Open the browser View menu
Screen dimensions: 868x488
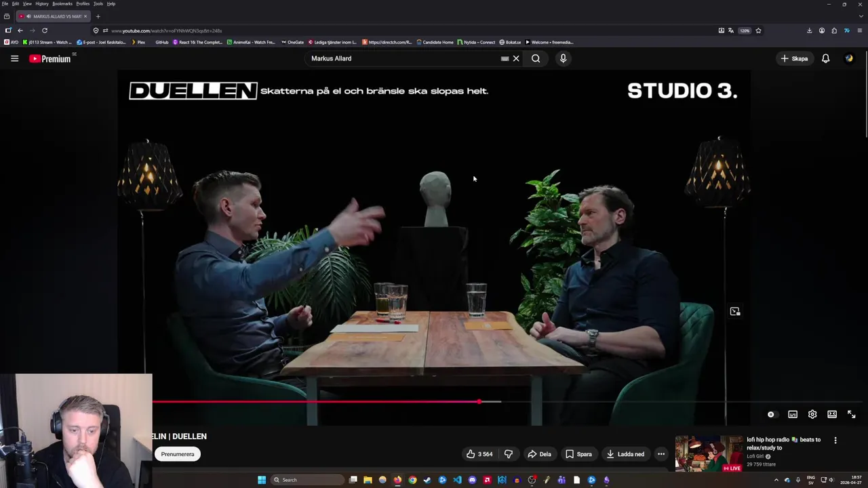pos(27,3)
